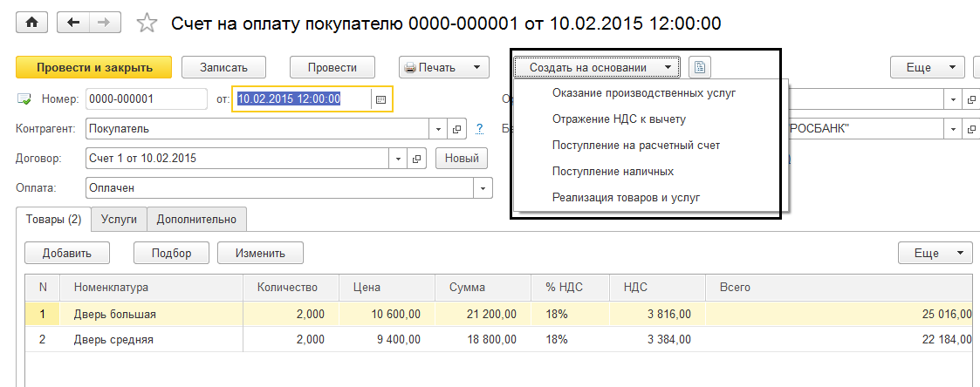Click the Home icon button
The image size is (980, 387).
[x=31, y=24]
